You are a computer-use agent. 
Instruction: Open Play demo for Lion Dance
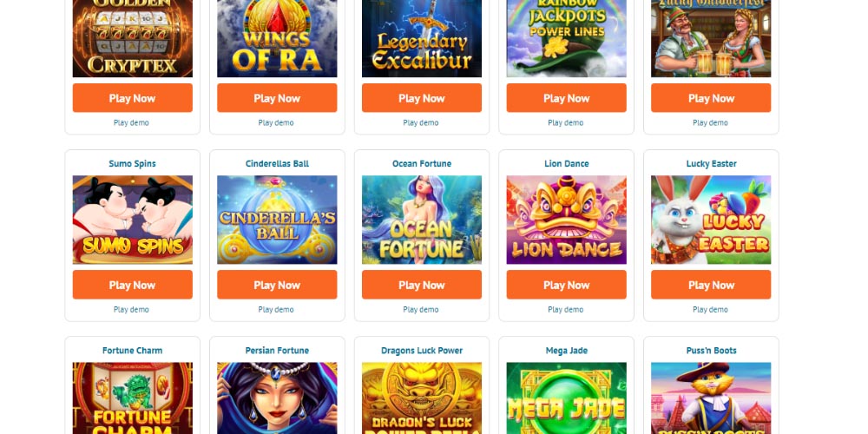566,310
